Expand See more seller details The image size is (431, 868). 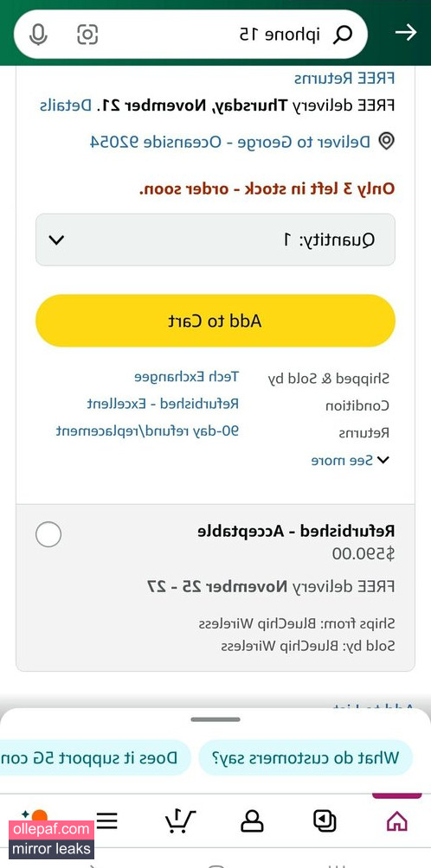click(351, 460)
